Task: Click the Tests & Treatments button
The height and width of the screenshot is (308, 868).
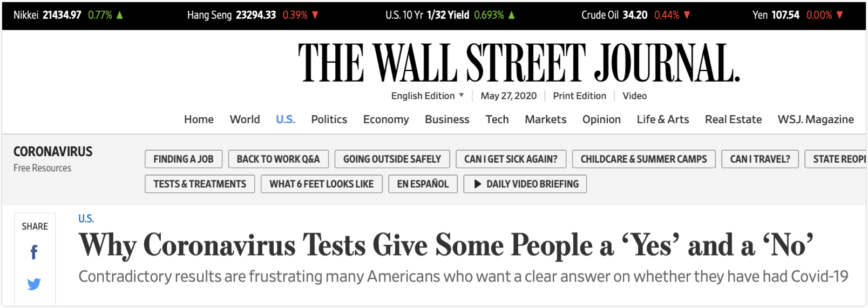Action: (200, 184)
